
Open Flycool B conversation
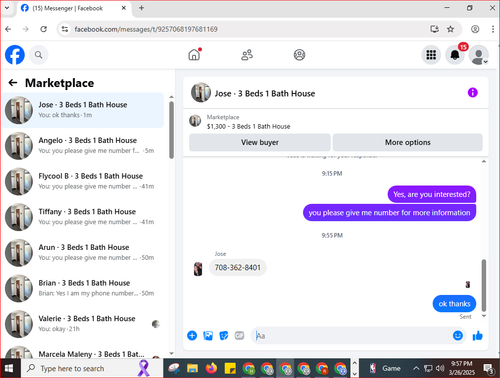click(x=83, y=181)
